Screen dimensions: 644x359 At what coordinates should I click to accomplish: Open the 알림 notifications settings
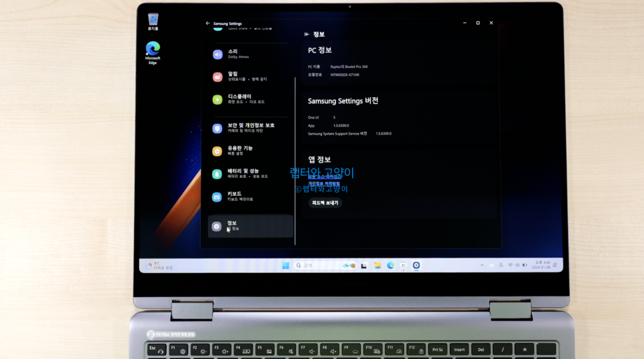tap(250, 77)
